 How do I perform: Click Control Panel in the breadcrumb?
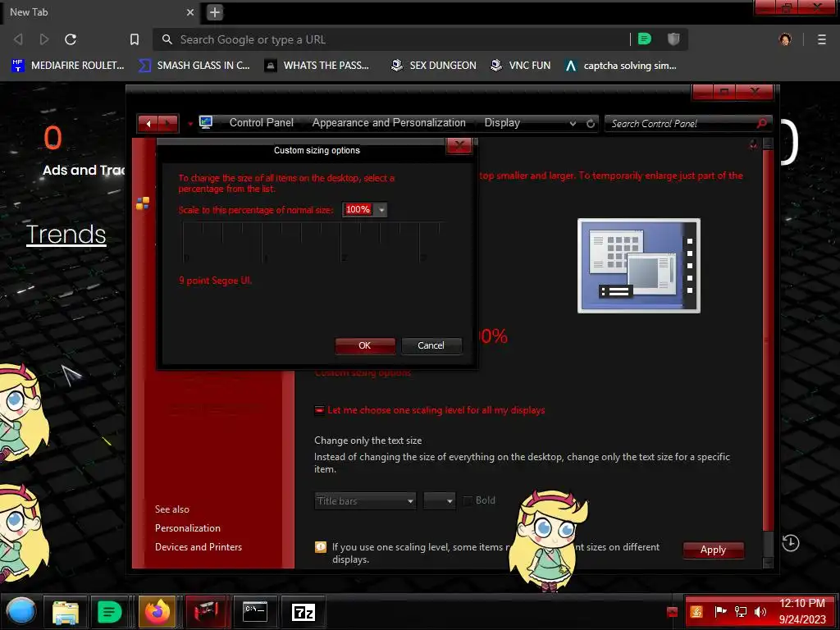[x=261, y=123]
